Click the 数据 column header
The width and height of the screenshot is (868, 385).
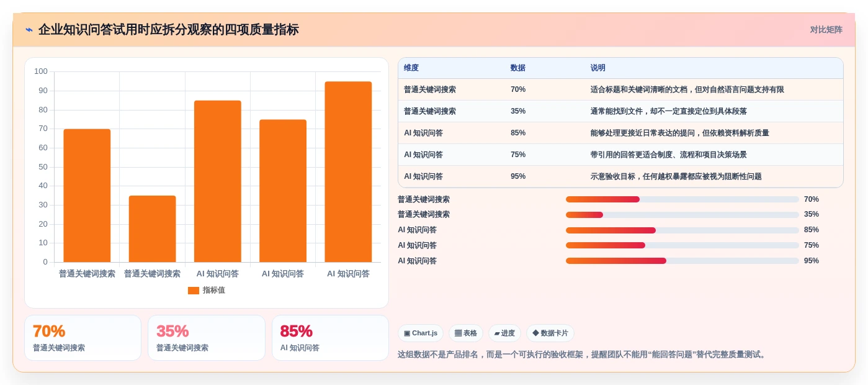coord(518,68)
